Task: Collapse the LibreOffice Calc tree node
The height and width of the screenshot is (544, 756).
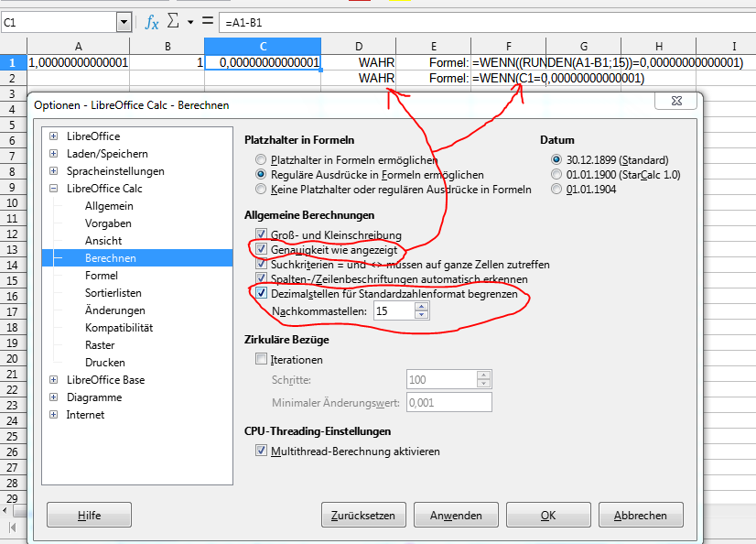Action: pos(53,189)
